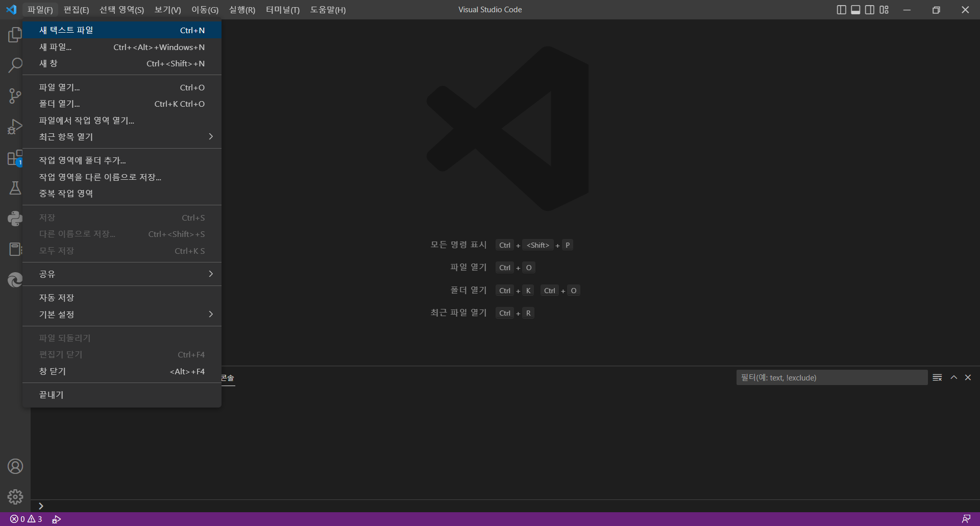Viewport: 980px width, 526px height.
Task: Click the filter input field in panel
Action: [831, 377]
